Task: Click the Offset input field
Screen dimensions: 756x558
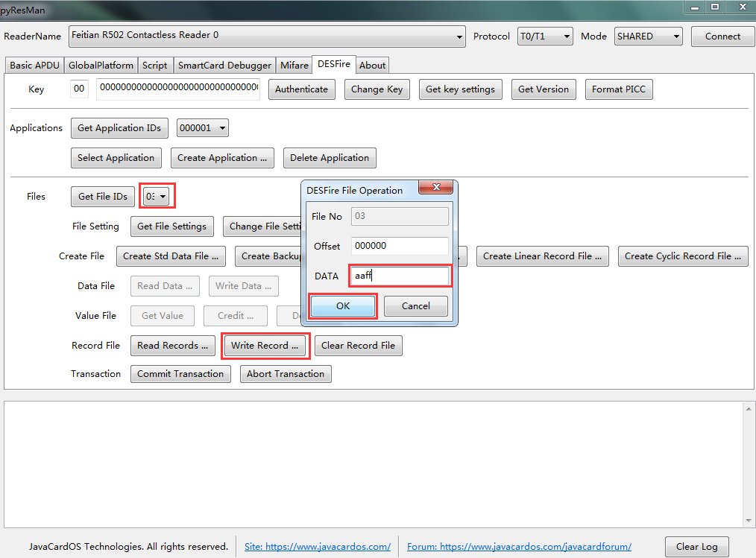Action: point(400,246)
